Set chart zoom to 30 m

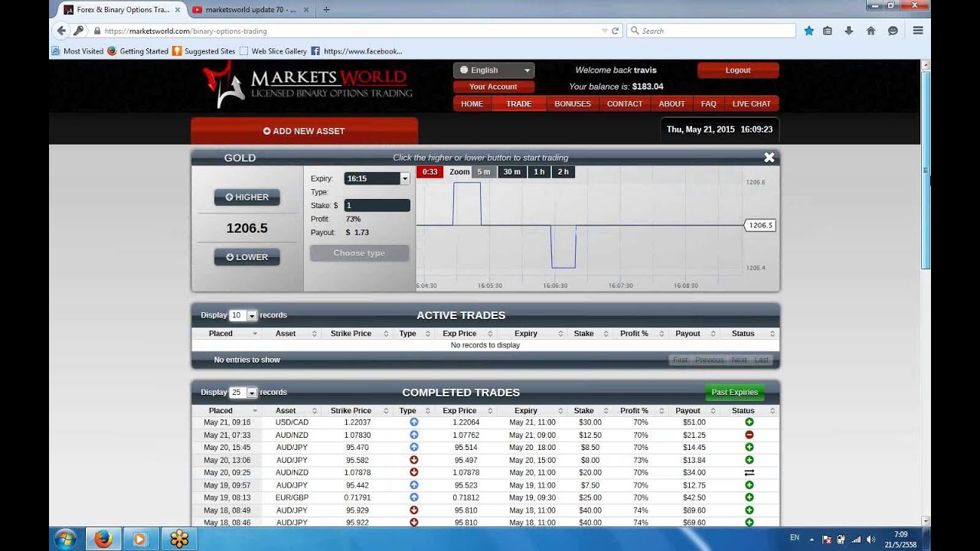coord(511,172)
